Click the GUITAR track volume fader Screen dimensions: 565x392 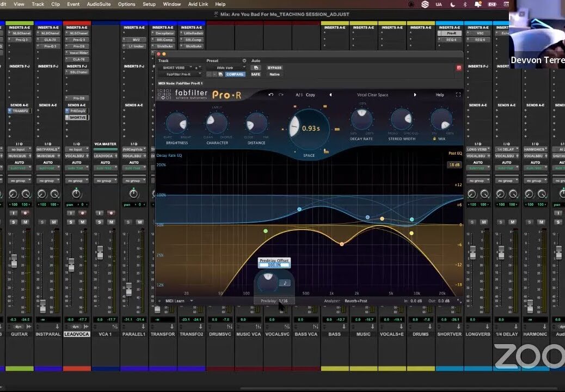pos(14,260)
